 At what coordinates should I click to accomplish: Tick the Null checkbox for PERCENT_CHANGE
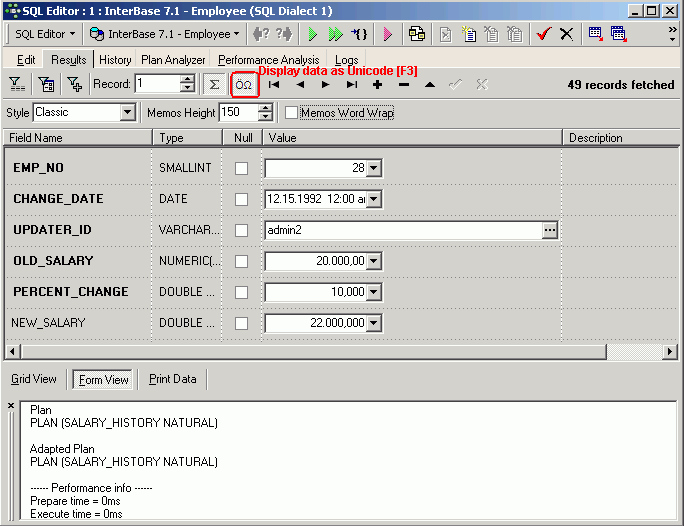(241, 292)
